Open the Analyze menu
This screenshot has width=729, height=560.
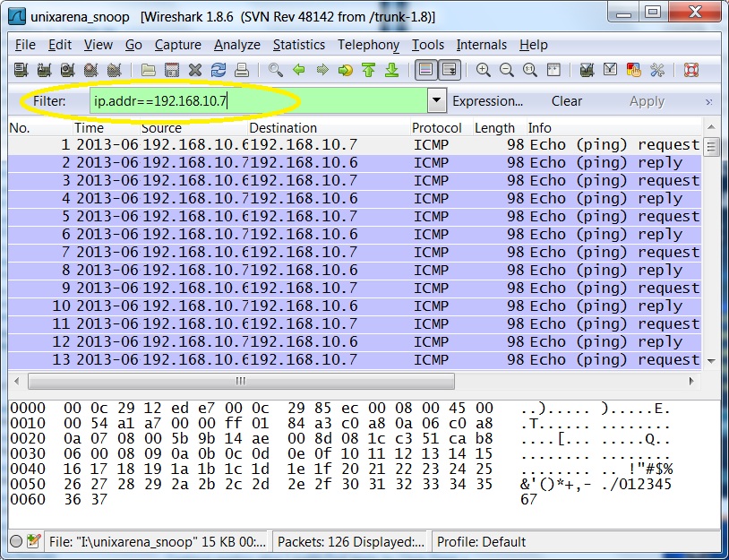pyautogui.click(x=237, y=45)
